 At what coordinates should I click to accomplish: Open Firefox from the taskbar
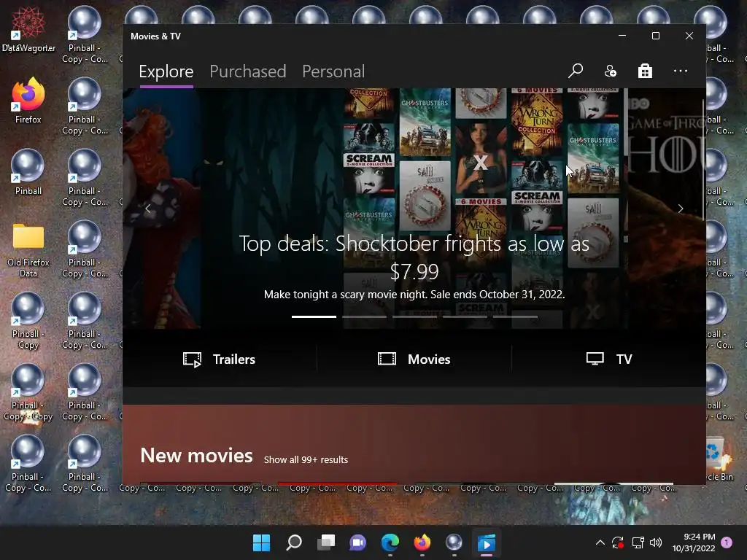coord(422,542)
